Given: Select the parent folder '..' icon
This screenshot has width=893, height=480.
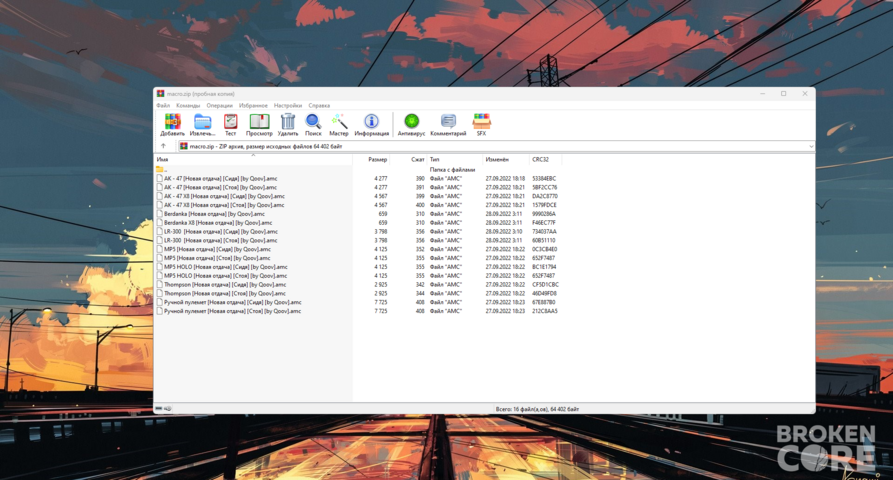Looking at the screenshot, I should (x=160, y=170).
